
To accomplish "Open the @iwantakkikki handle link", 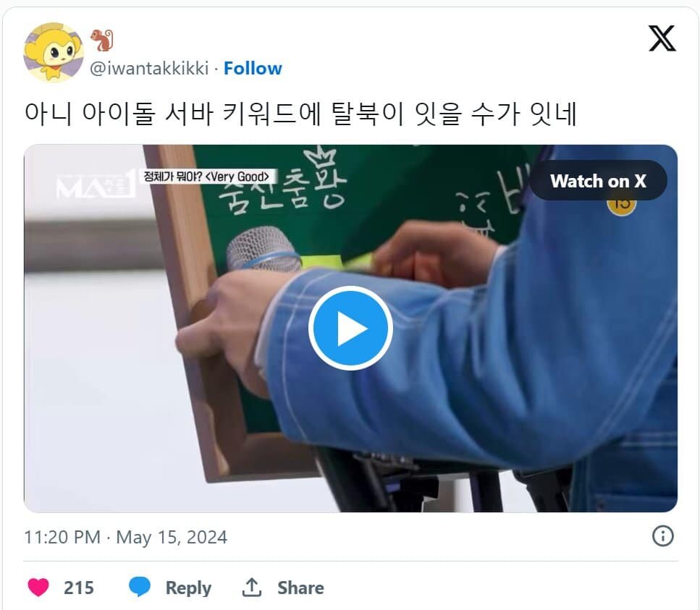I will pos(149,68).
